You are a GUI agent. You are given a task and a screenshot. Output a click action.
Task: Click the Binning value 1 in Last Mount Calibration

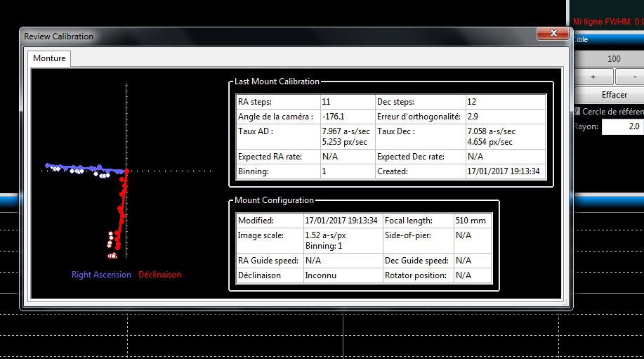pos(324,171)
